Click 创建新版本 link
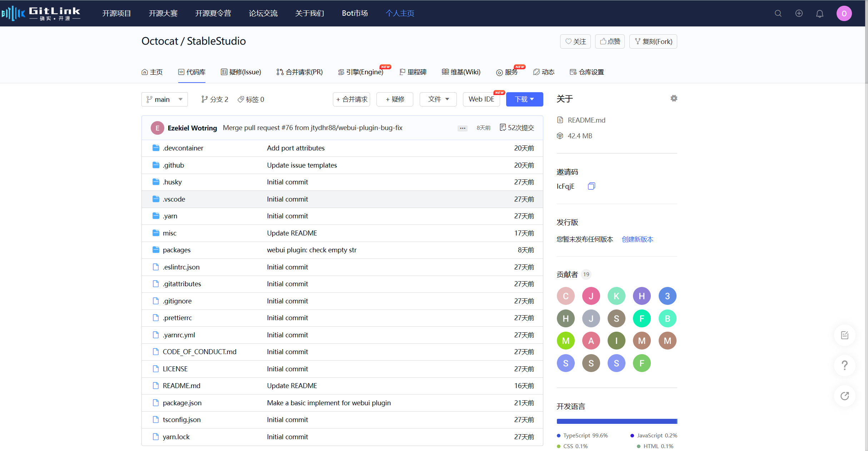This screenshot has height=451, width=868. click(637, 239)
